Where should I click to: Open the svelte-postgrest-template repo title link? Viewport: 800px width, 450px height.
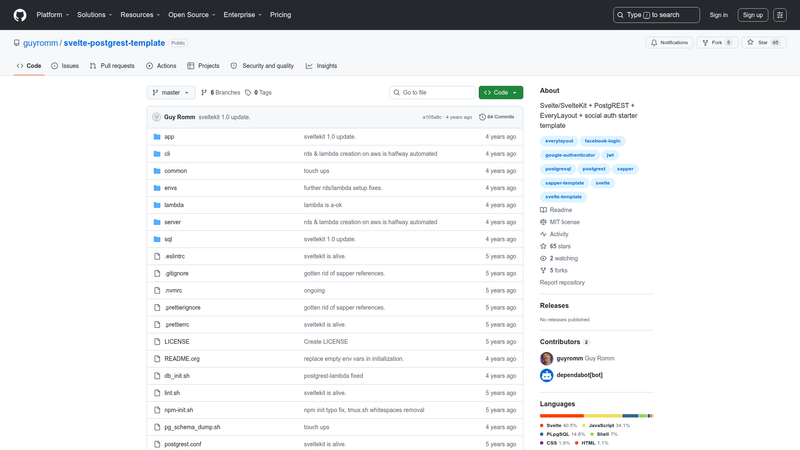tap(114, 43)
